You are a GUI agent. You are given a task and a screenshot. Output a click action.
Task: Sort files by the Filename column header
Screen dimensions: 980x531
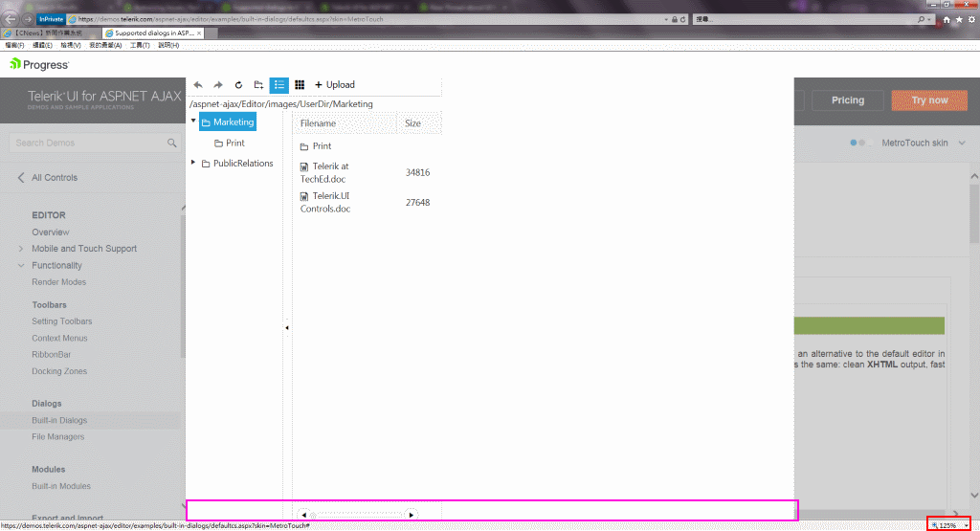pos(345,123)
